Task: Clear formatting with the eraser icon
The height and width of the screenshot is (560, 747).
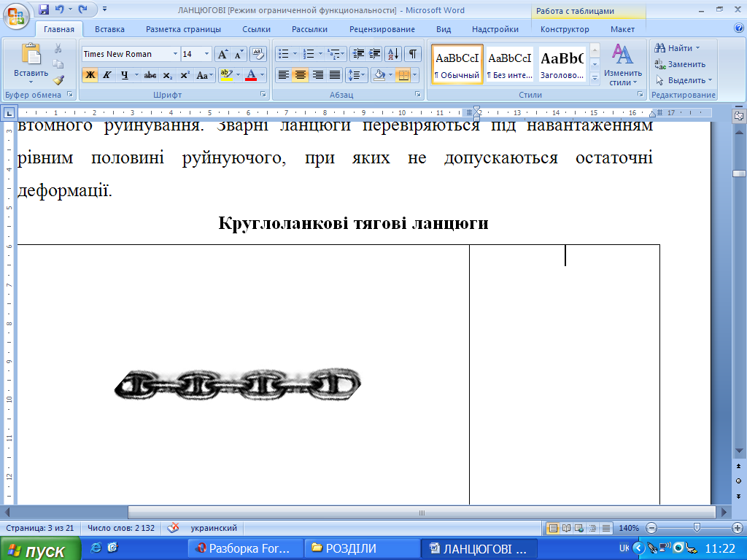Action: [x=258, y=54]
